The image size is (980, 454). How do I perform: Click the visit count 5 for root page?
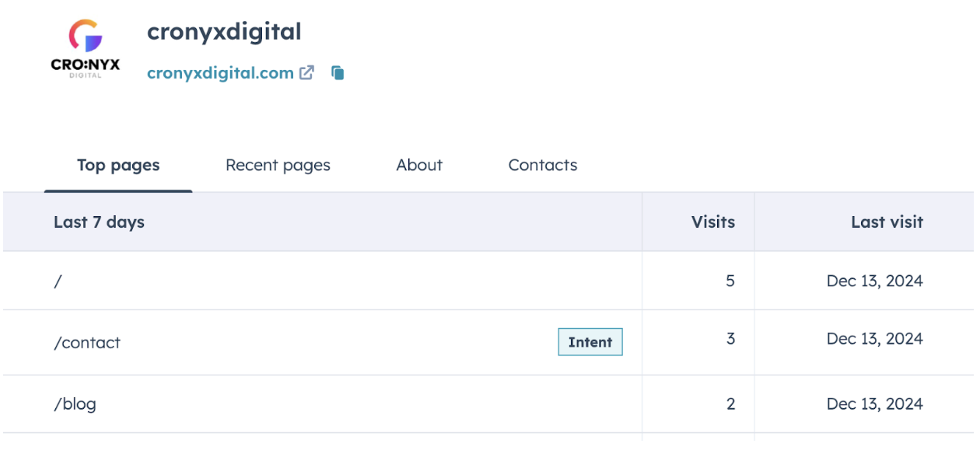click(x=730, y=281)
